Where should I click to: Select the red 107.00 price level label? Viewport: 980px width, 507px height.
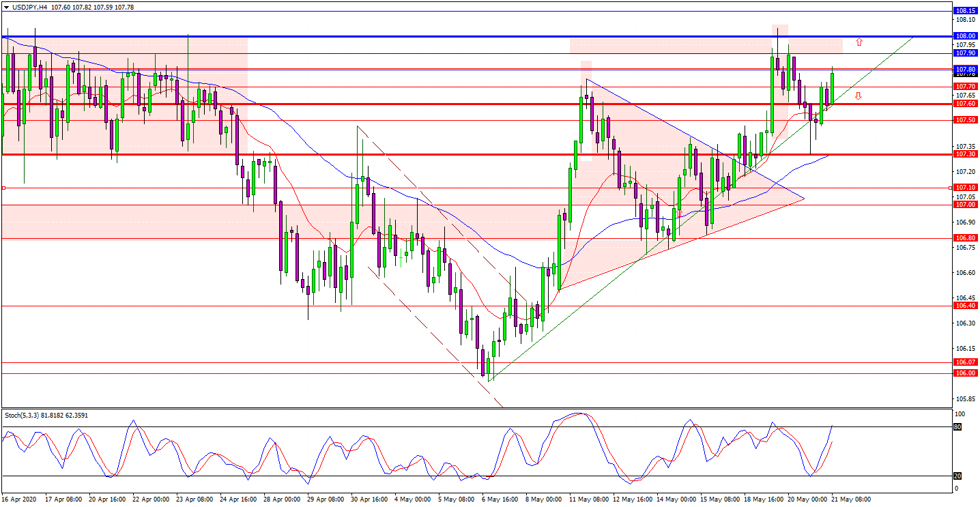[966, 205]
